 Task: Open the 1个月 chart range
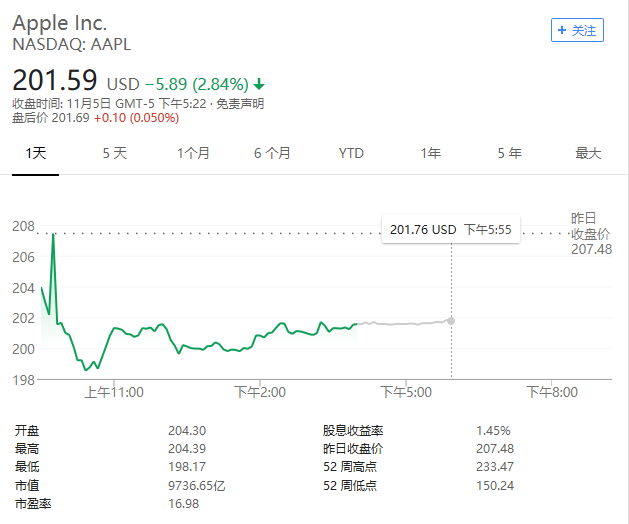coord(193,153)
